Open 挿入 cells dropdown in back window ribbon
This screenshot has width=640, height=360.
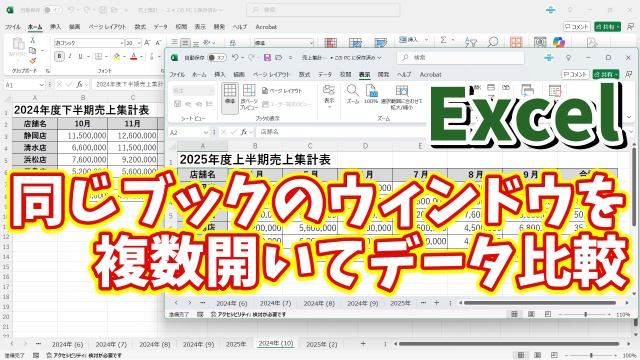[x=426, y=40]
